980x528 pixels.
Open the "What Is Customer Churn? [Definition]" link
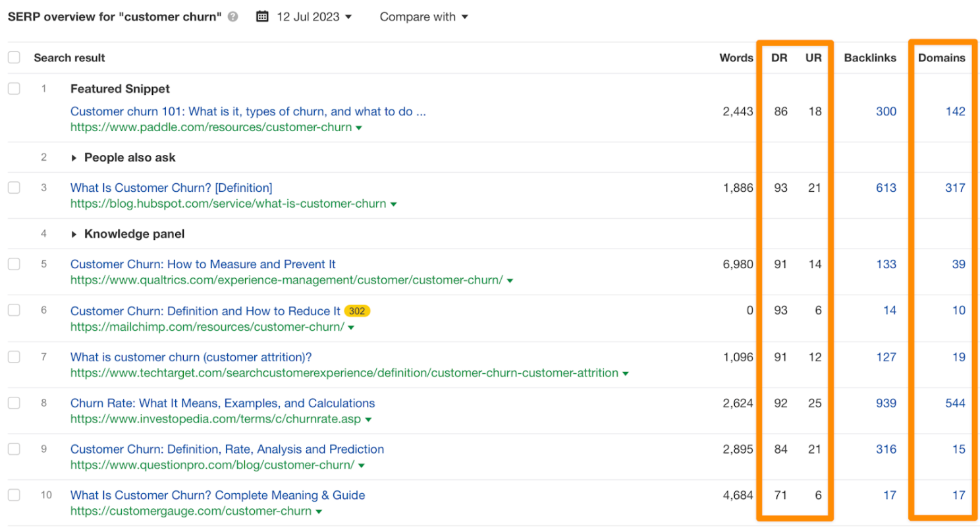coord(171,188)
